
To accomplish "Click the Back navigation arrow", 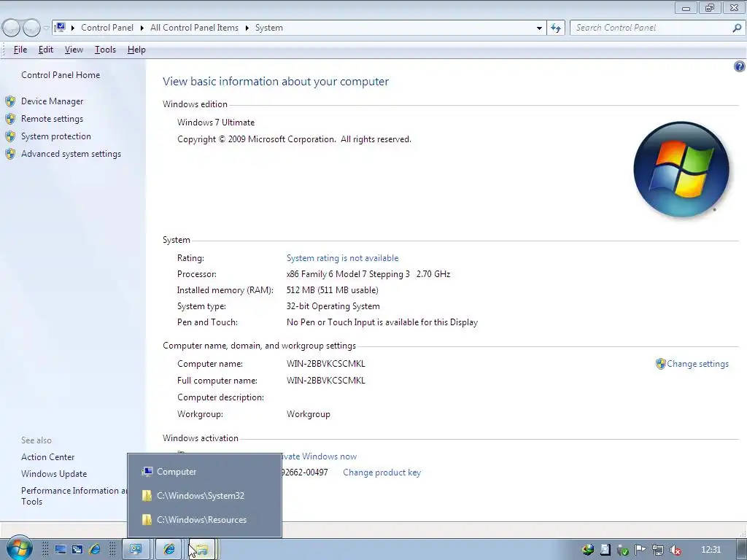I will coord(12,28).
